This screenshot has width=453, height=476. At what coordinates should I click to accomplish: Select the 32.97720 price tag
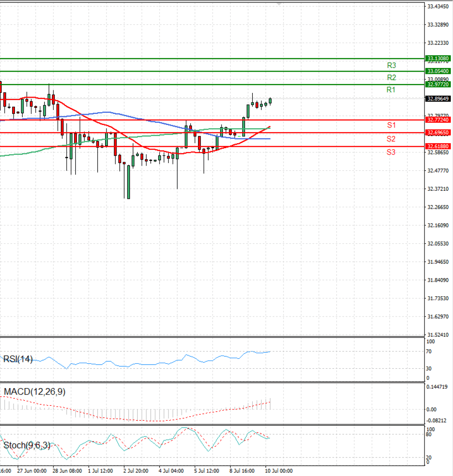point(438,84)
